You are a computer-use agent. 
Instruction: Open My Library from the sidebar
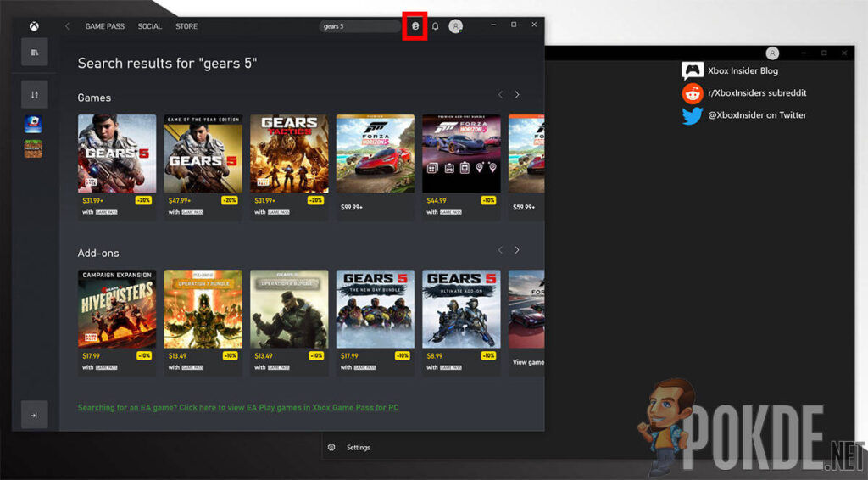[34, 52]
